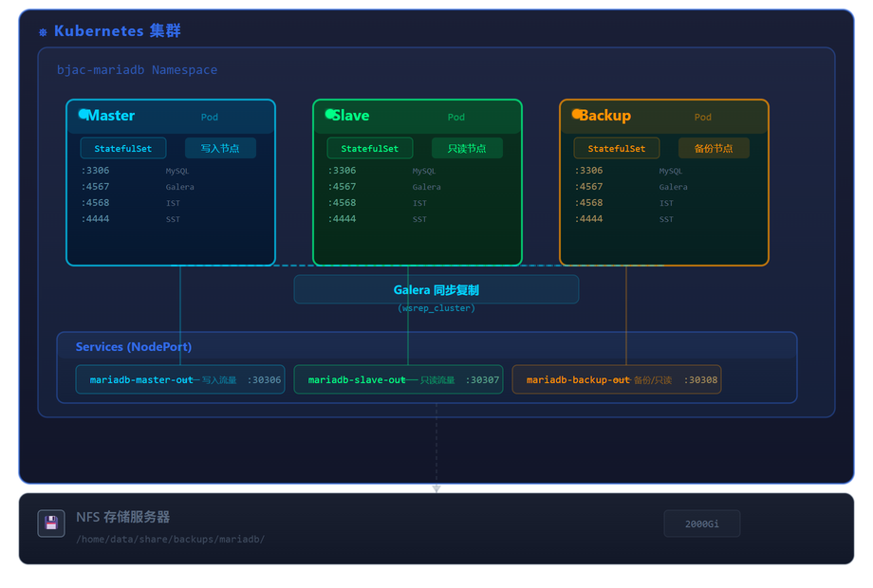
Task: Toggle the 备份节点 badge on Backup
Action: pyautogui.click(x=714, y=148)
